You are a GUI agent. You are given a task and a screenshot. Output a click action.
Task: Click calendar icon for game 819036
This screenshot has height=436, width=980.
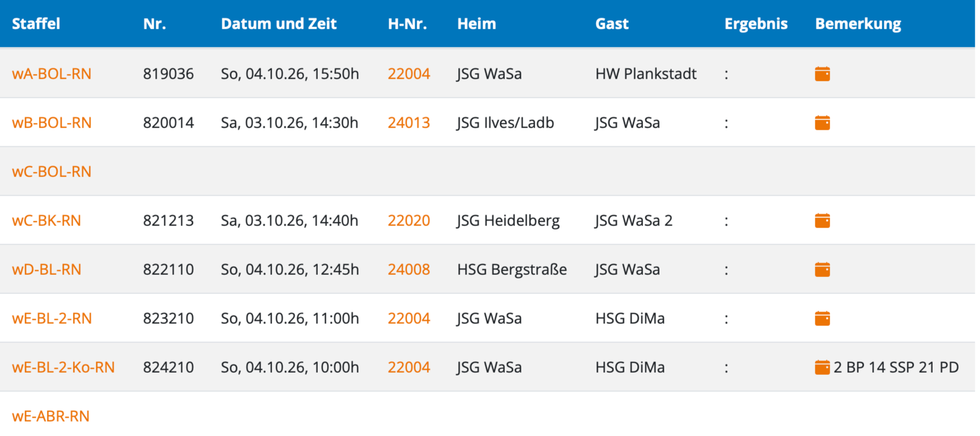[822, 74]
